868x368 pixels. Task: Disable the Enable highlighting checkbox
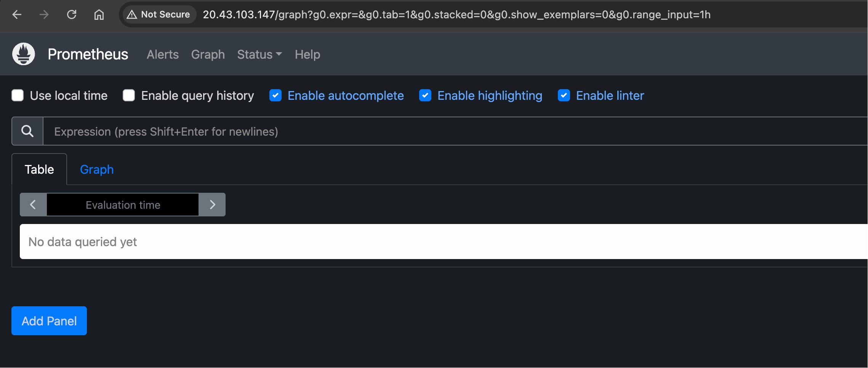tap(425, 95)
